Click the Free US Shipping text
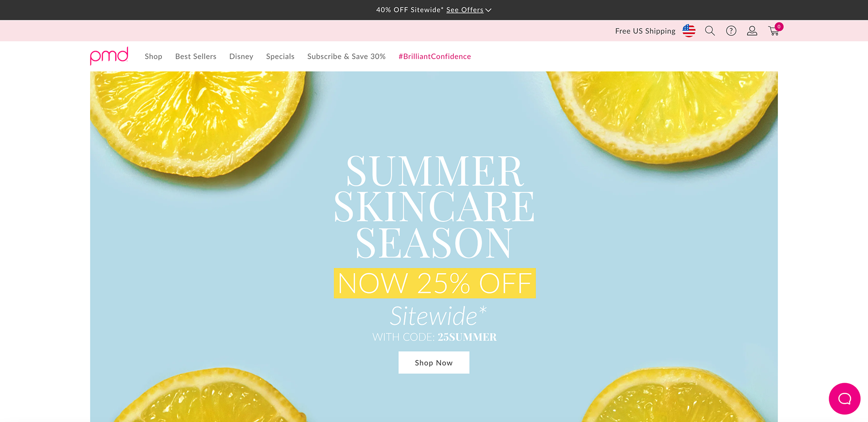The height and width of the screenshot is (422, 868). 645,31
